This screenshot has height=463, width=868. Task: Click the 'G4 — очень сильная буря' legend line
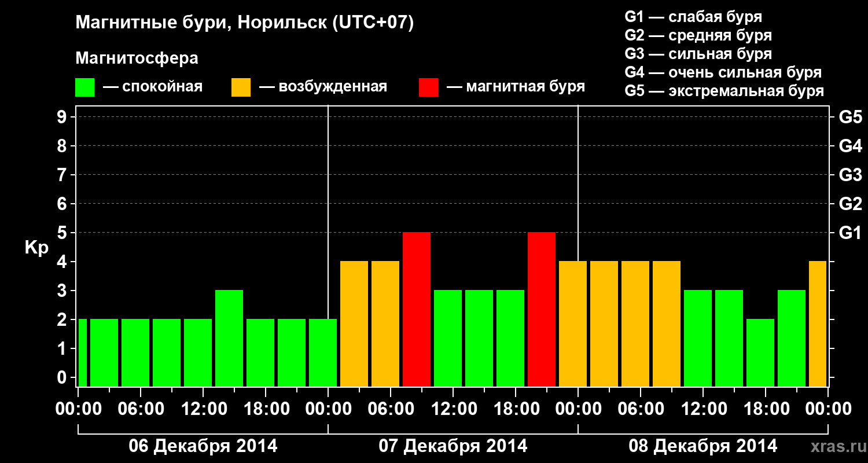click(723, 72)
